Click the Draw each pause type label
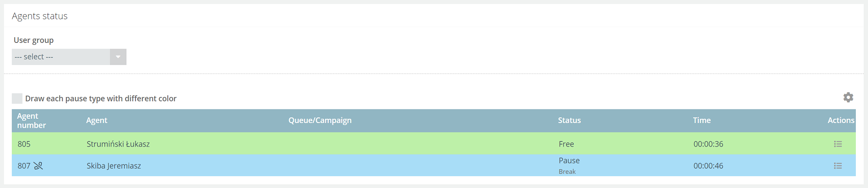Image resolution: width=868 pixels, height=188 pixels. pos(101,98)
